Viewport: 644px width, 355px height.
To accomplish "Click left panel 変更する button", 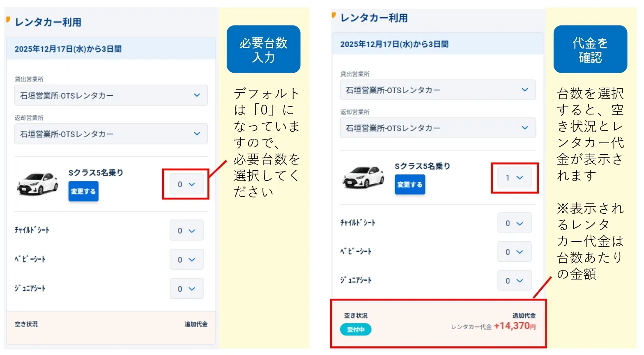I will (x=83, y=191).
